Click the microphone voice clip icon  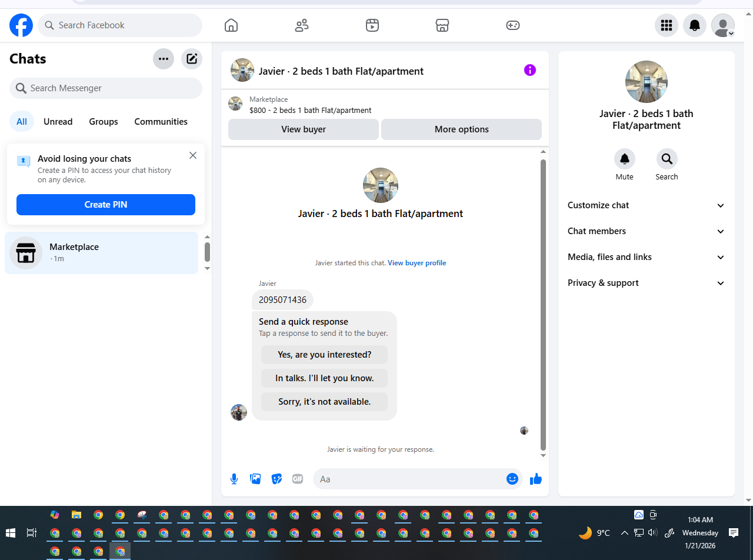pos(234,479)
